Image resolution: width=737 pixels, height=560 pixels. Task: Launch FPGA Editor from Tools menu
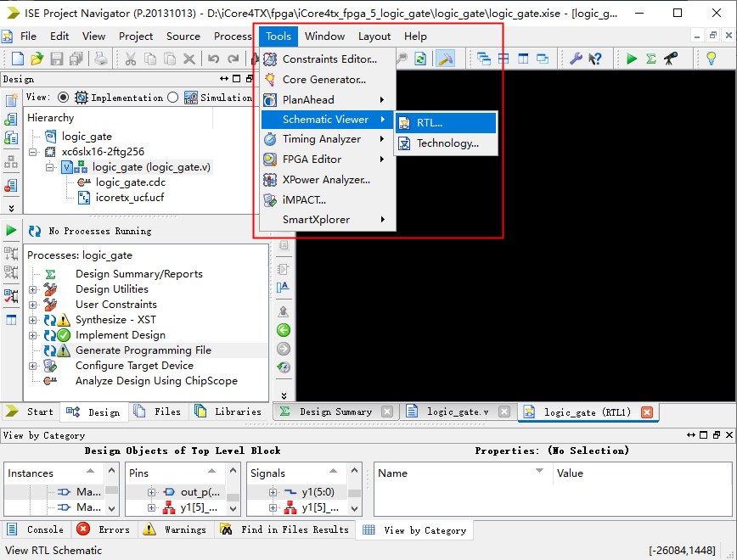[x=312, y=160]
